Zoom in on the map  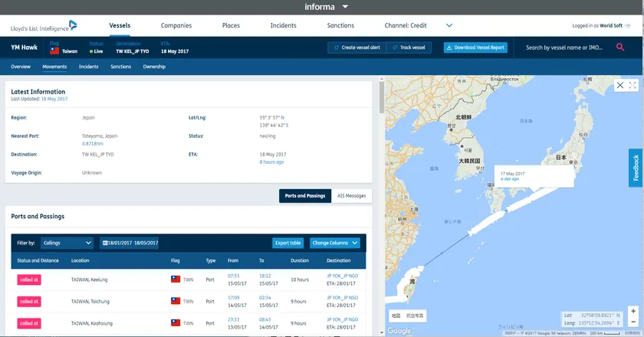click(632, 311)
